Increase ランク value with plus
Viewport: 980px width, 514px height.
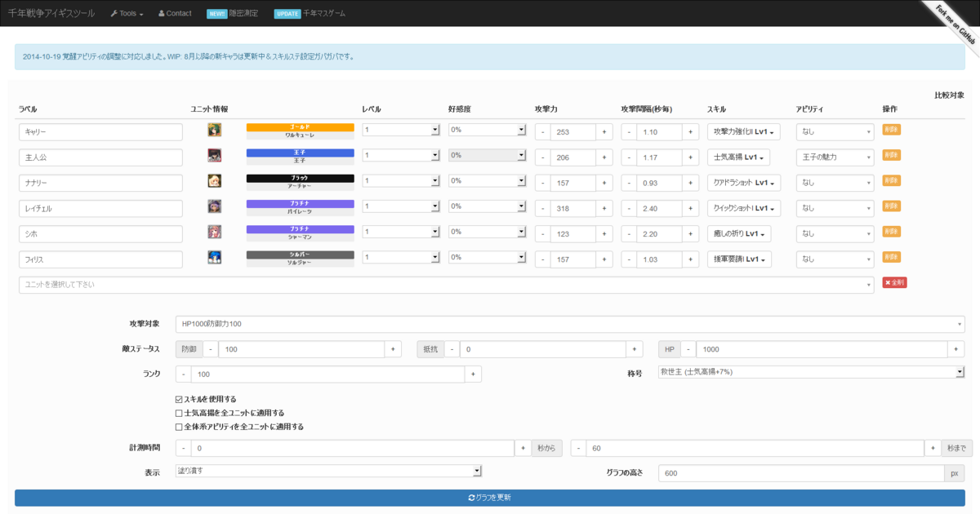pyautogui.click(x=473, y=374)
